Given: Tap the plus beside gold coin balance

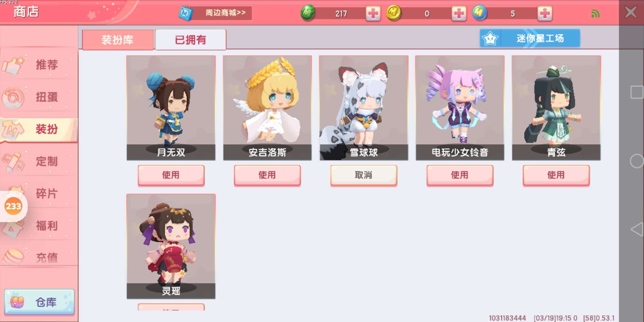Looking at the screenshot, I should (459, 13).
